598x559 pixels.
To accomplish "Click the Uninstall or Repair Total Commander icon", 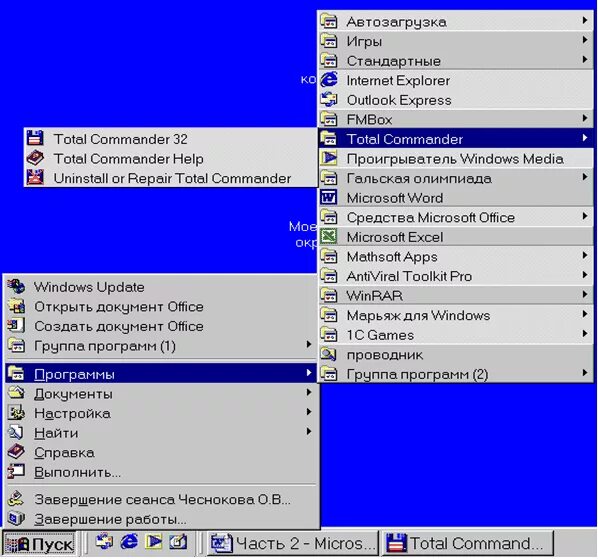I will click(x=35, y=178).
